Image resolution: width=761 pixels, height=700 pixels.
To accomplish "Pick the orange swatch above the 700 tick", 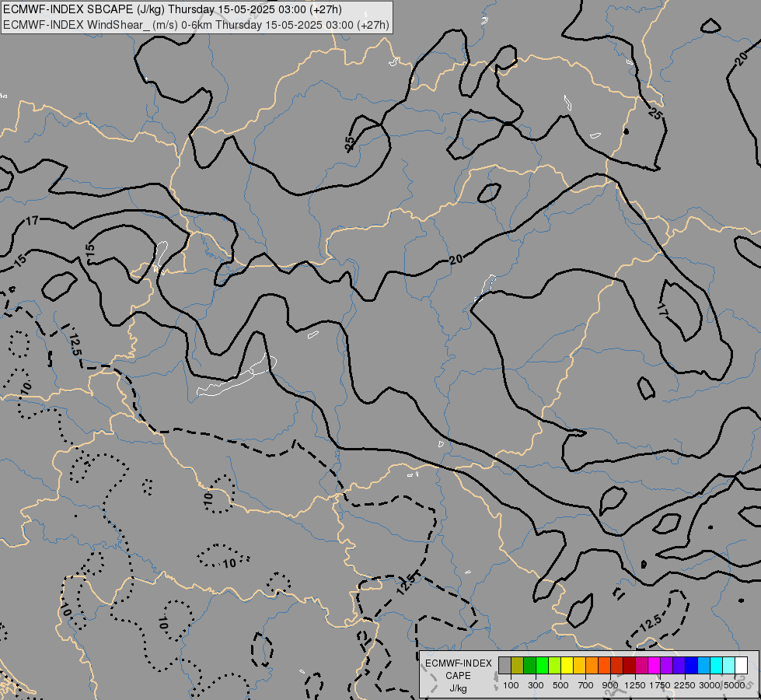I will (592, 666).
